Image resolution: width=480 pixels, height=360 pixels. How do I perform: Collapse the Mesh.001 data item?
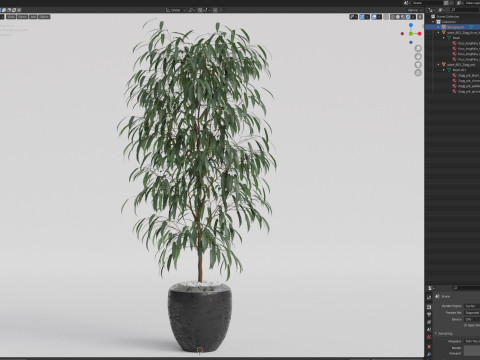[444, 70]
